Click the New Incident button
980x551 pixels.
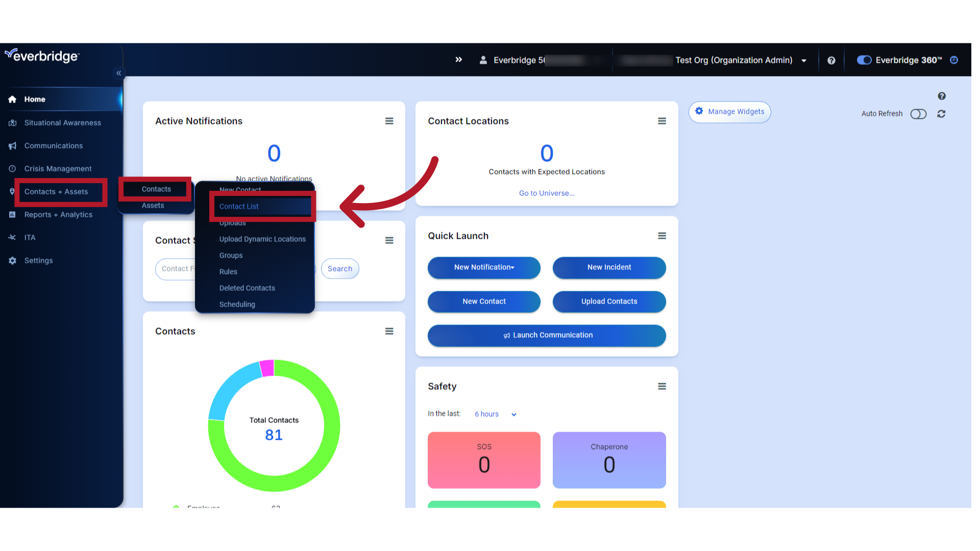click(609, 267)
